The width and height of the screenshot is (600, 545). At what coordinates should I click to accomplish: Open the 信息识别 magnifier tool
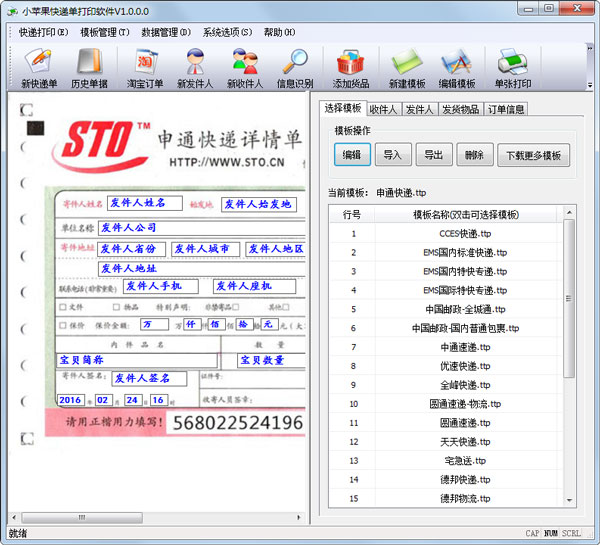294,68
